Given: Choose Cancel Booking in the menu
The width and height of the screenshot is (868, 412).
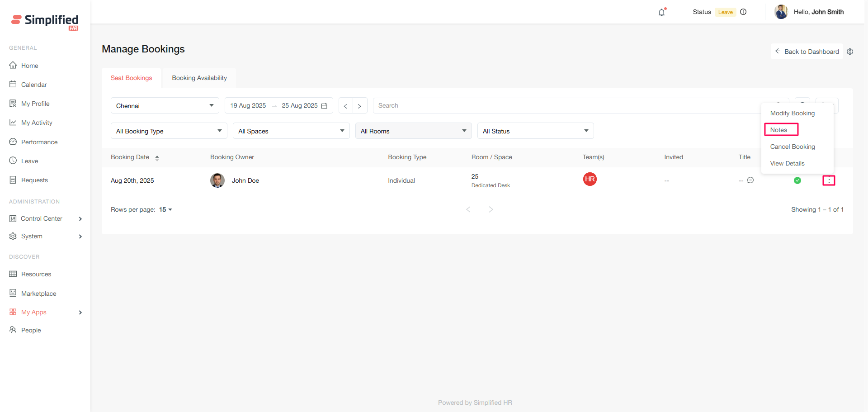Looking at the screenshot, I should (793, 147).
